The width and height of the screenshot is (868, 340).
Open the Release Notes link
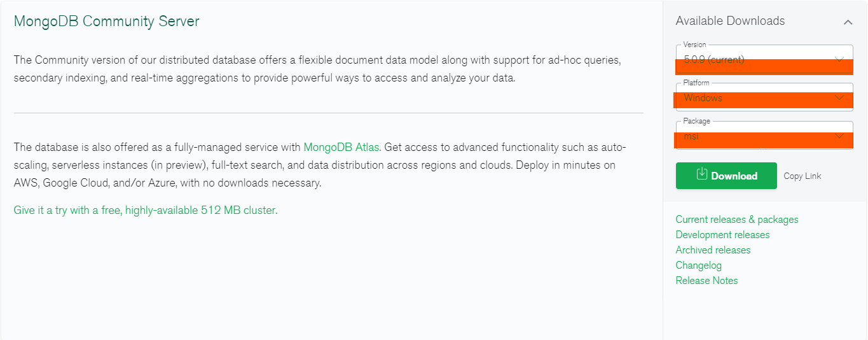pyautogui.click(x=706, y=280)
